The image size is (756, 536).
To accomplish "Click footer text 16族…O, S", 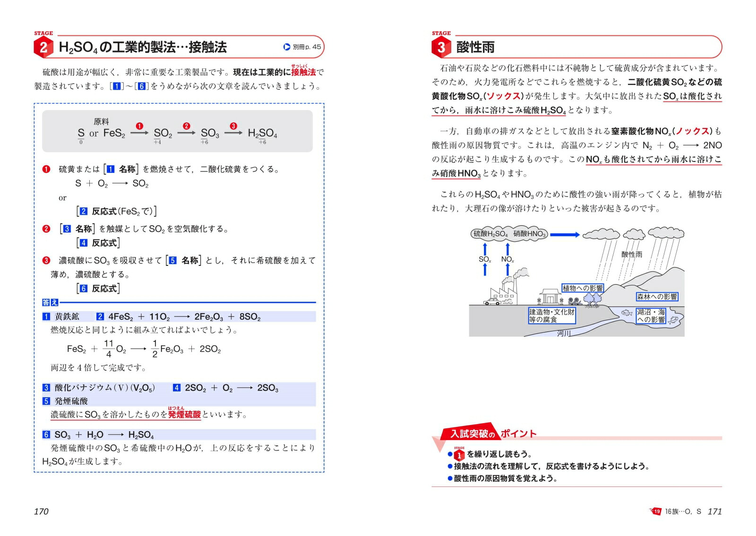I will pyautogui.click(x=683, y=511).
